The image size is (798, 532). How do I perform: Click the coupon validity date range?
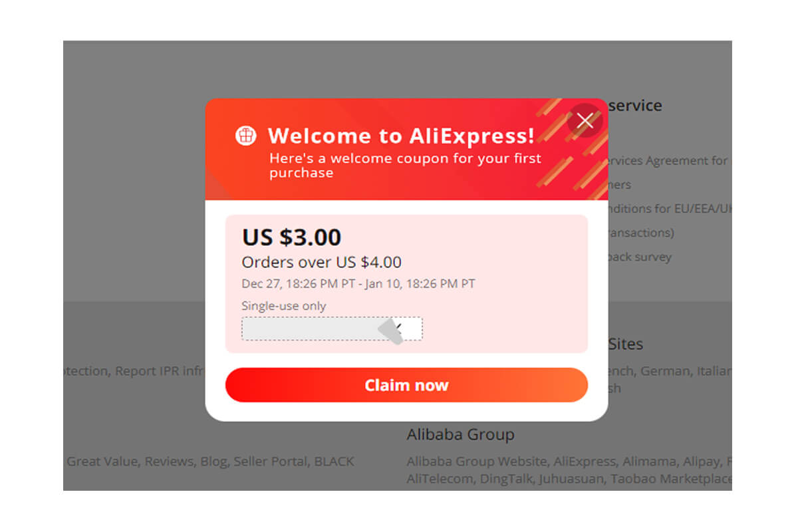click(x=358, y=284)
